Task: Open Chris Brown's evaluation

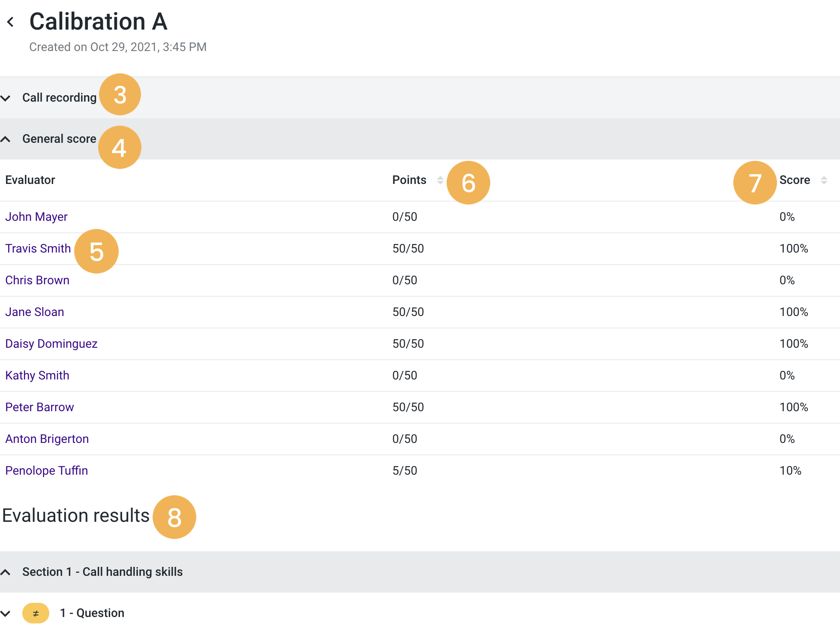Action: pyautogui.click(x=37, y=280)
